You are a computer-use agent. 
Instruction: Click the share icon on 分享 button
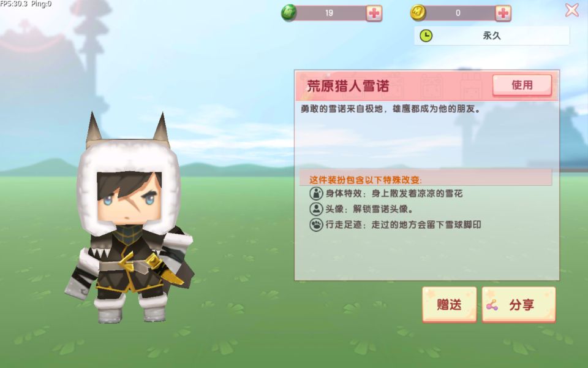492,305
